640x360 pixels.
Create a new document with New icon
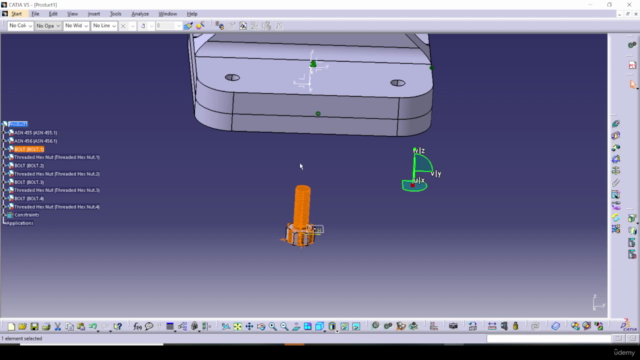point(11,326)
